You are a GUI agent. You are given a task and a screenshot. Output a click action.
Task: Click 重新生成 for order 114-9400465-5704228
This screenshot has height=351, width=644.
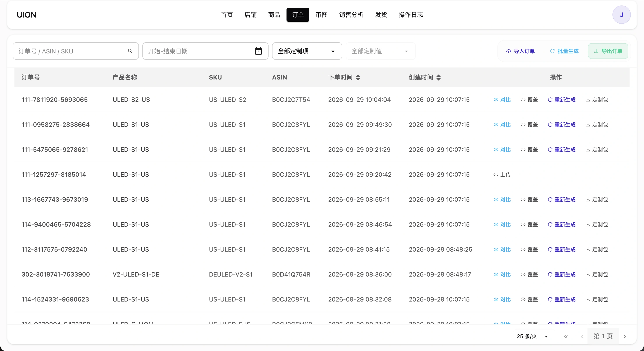click(x=561, y=225)
